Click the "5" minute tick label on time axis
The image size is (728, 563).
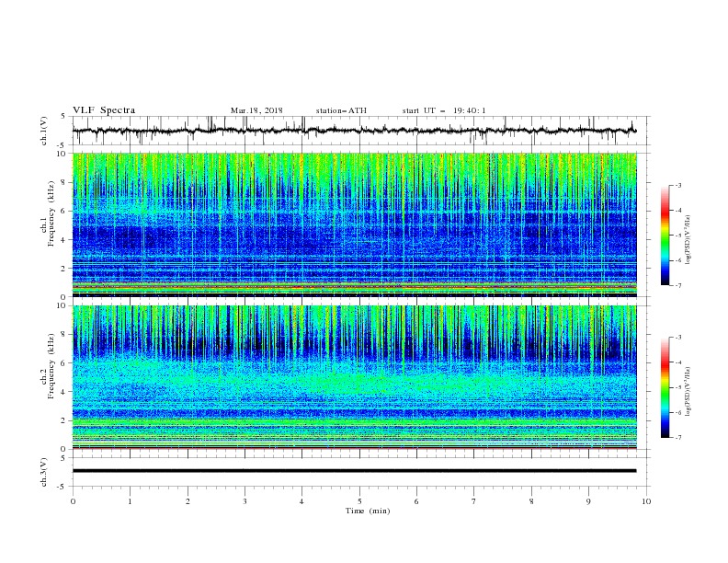click(x=359, y=501)
